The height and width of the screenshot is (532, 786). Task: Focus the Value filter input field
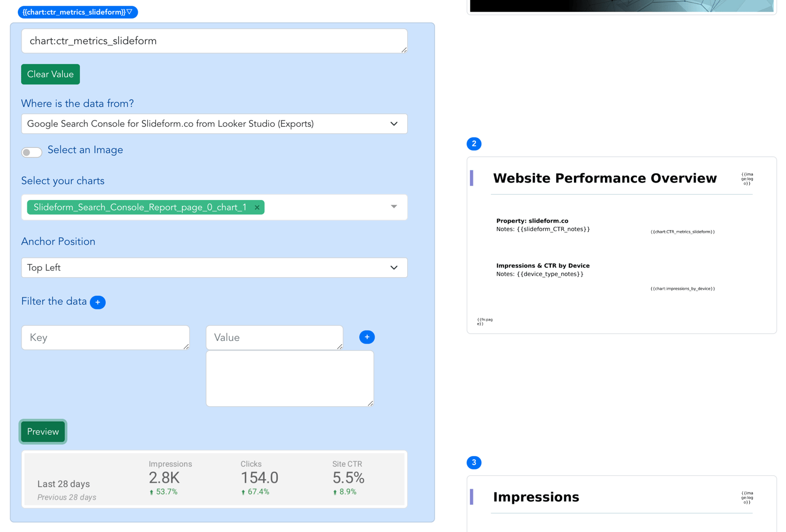tap(274, 338)
